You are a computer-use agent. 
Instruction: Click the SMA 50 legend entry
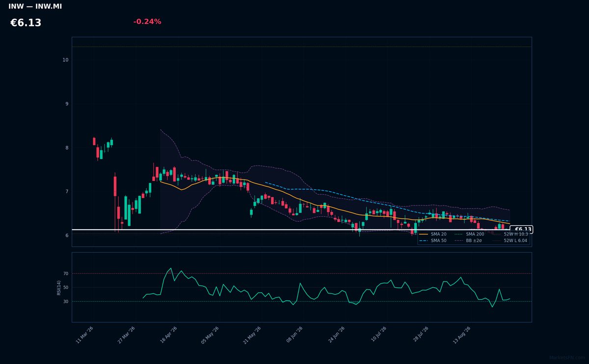[433, 241]
